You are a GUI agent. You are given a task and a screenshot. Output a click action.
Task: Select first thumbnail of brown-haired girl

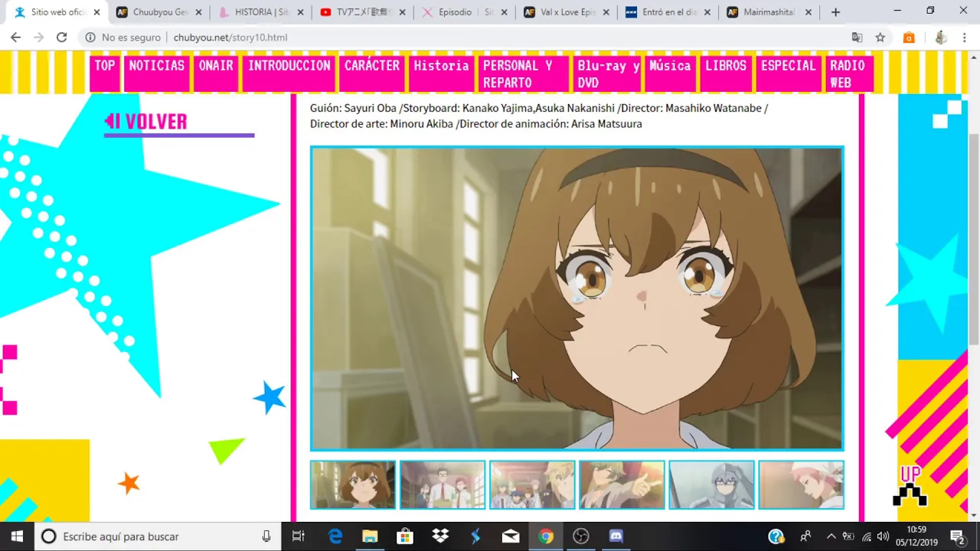pos(353,484)
